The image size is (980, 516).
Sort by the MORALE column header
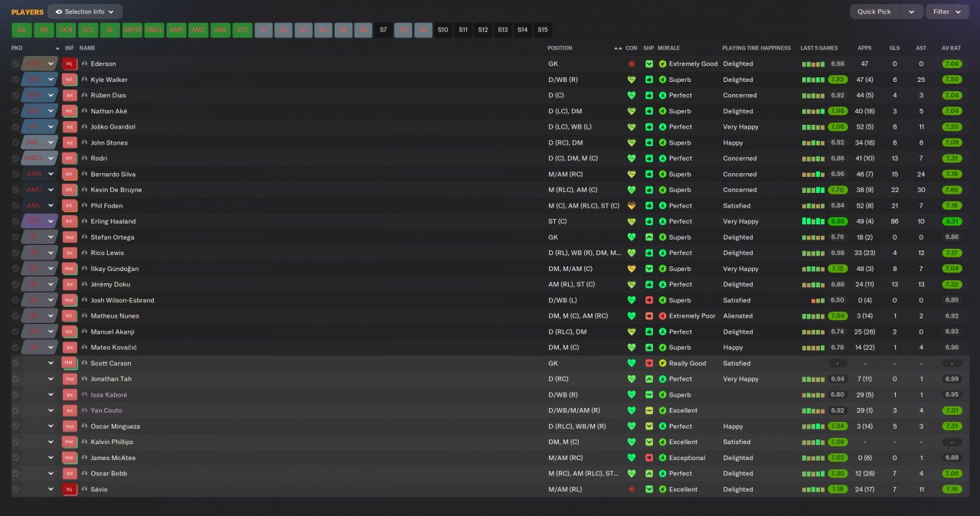(669, 48)
